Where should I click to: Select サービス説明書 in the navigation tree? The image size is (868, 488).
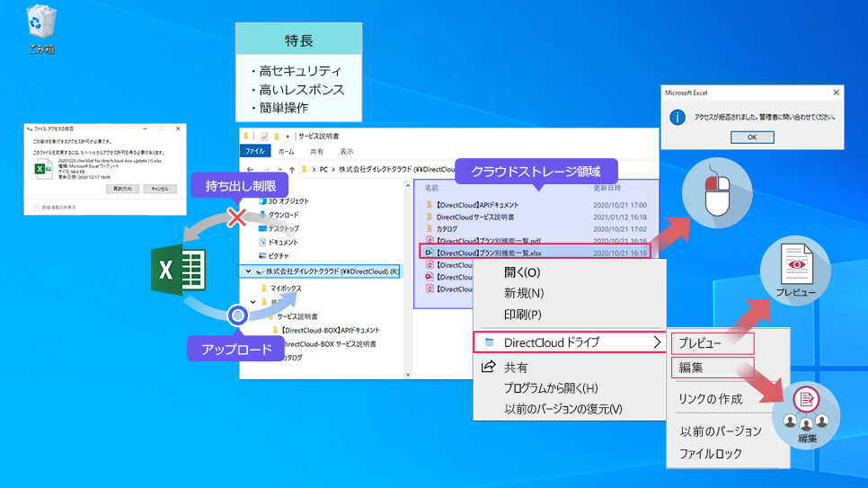[x=297, y=317]
